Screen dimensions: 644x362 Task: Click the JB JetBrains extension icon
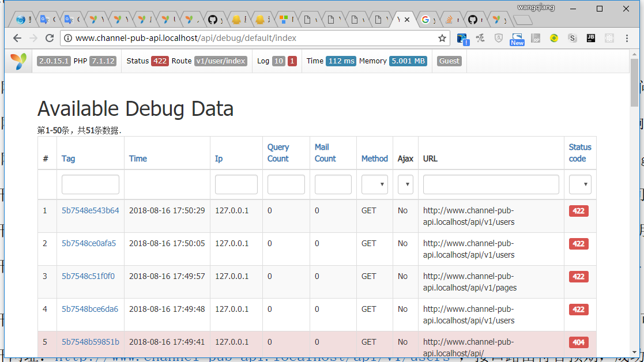[x=590, y=38]
